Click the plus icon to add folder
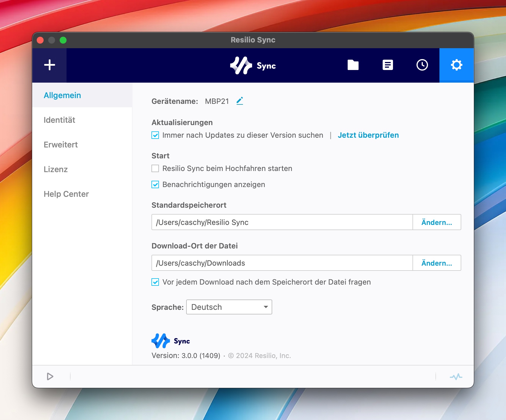The width and height of the screenshot is (506, 420). [49, 65]
